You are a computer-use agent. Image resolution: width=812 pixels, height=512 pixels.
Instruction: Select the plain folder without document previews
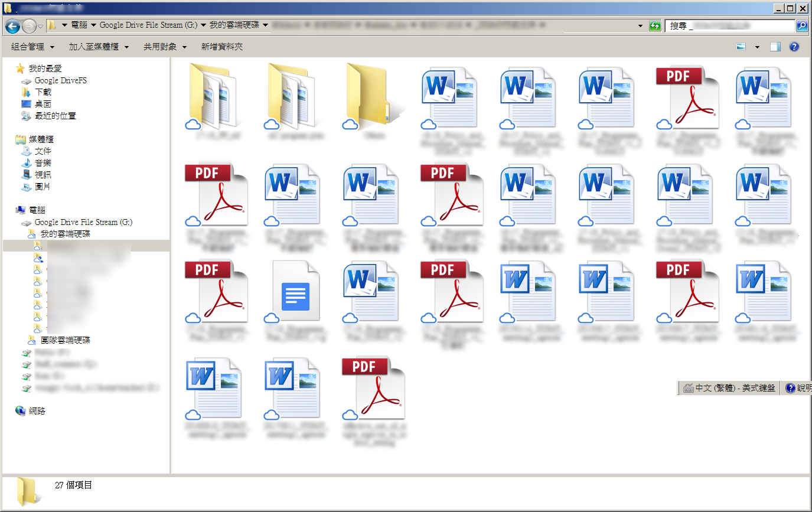pyautogui.click(x=373, y=97)
